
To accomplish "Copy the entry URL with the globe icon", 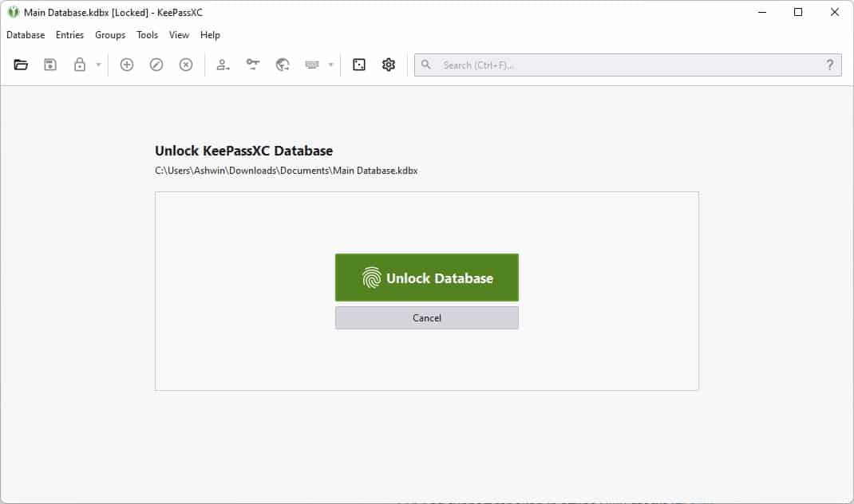I will pos(282,65).
